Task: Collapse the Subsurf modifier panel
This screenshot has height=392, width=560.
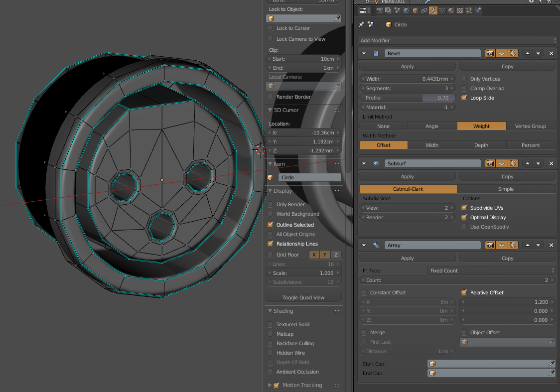Action: tap(364, 163)
